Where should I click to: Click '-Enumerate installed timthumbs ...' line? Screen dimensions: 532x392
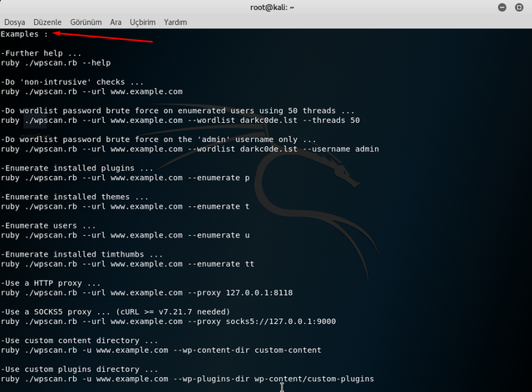(81, 254)
